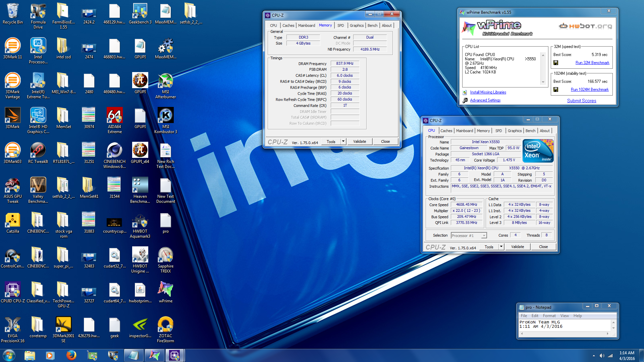Open the Format menu in Notepad

tap(549, 316)
